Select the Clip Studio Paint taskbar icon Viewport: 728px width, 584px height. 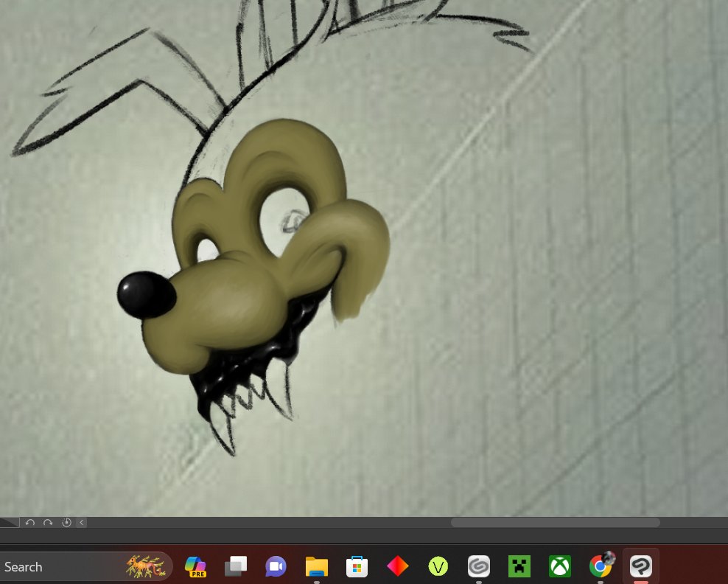(x=641, y=567)
